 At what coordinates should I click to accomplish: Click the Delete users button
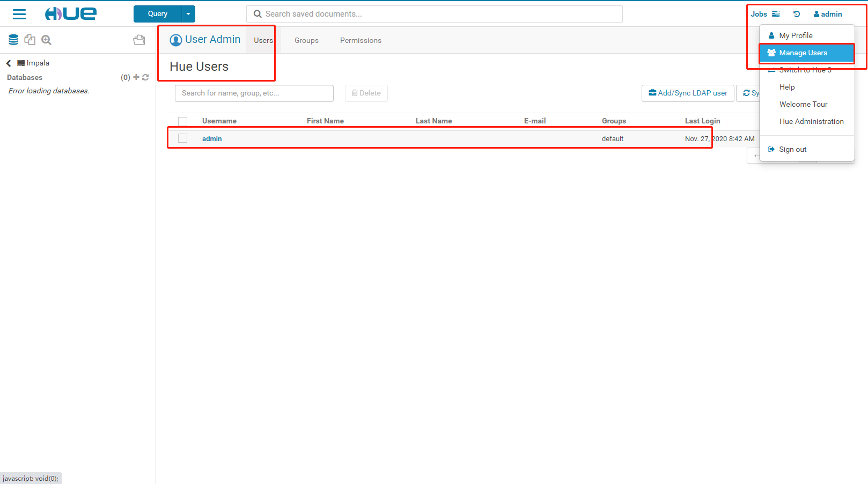pos(366,93)
